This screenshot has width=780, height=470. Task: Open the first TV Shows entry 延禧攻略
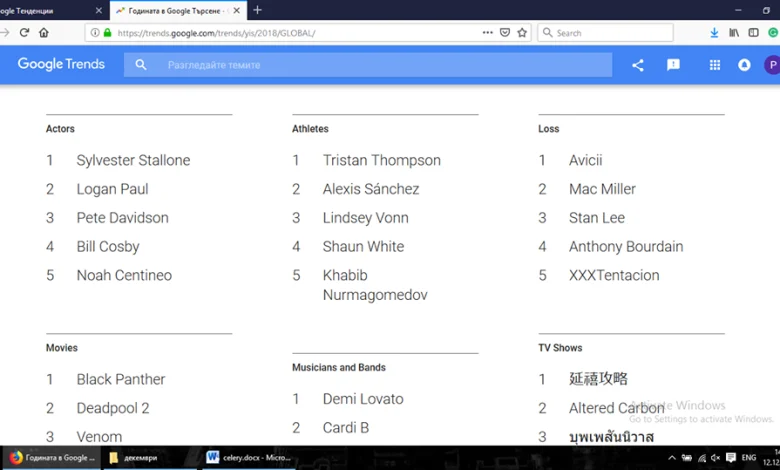(x=598, y=379)
